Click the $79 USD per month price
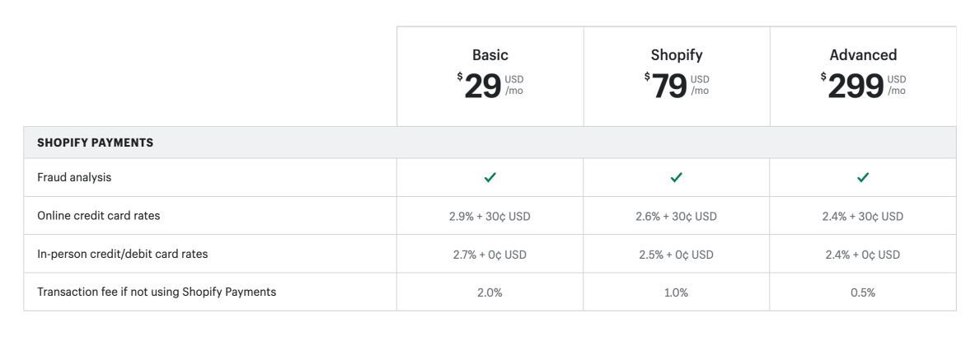 tap(677, 86)
